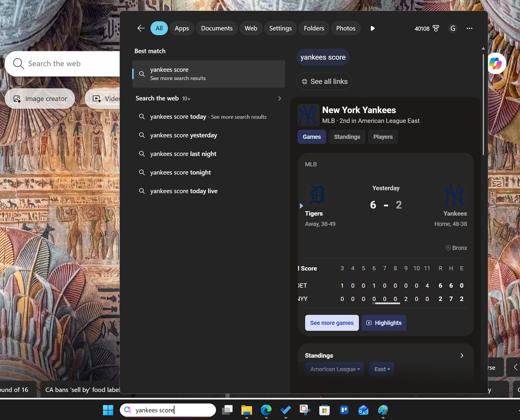Screen dimensions: 520x420
Task: Click the Detroit Tigers logo
Action: pyautogui.click(x=317, y=194)
